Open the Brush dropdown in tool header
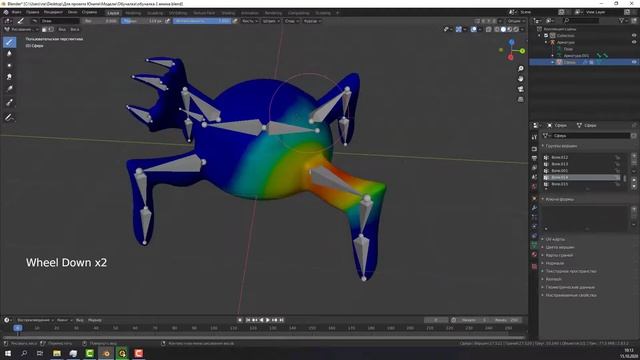Viewport: 640px width, 360px height. 249,21
